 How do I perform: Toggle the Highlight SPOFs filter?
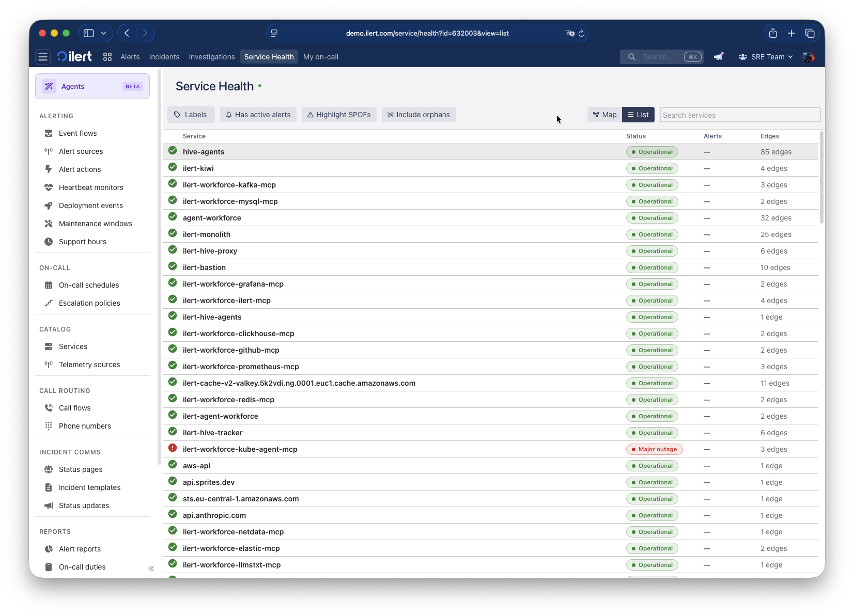[x=339, y=115]
